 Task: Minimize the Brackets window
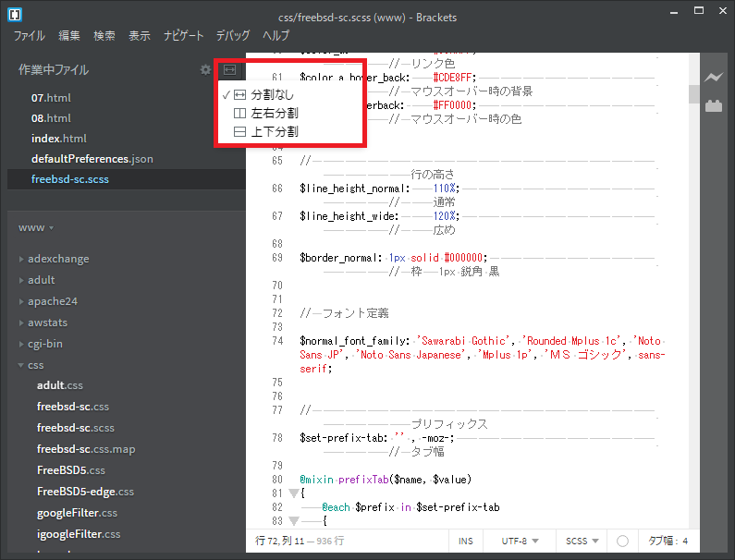[674, 12]
